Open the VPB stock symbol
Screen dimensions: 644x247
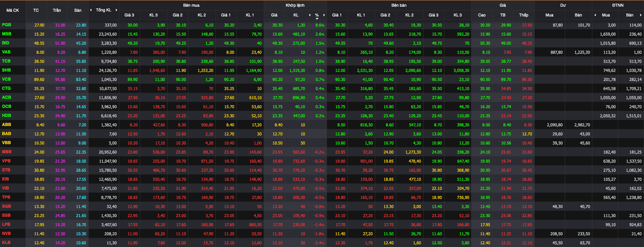pyautogui.click(x=6, y=161)
